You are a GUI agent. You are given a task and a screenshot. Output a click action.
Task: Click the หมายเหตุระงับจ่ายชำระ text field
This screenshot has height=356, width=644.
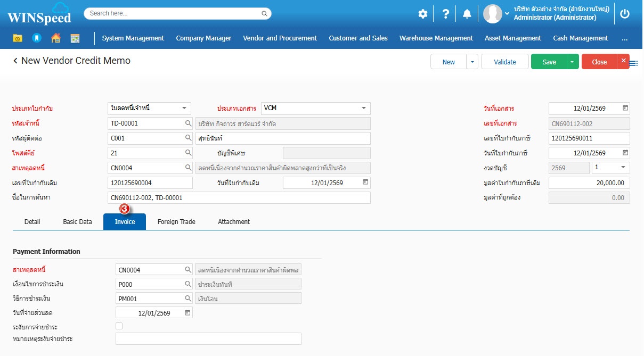[x=208, y=339]
